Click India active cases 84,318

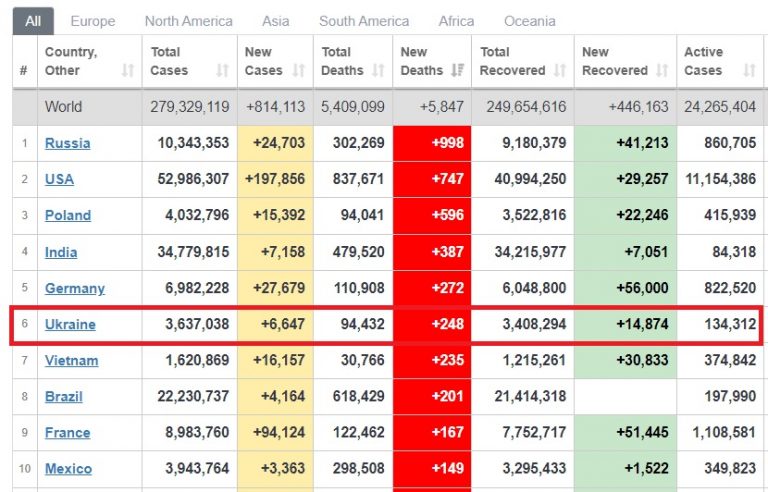coord(734,252)
